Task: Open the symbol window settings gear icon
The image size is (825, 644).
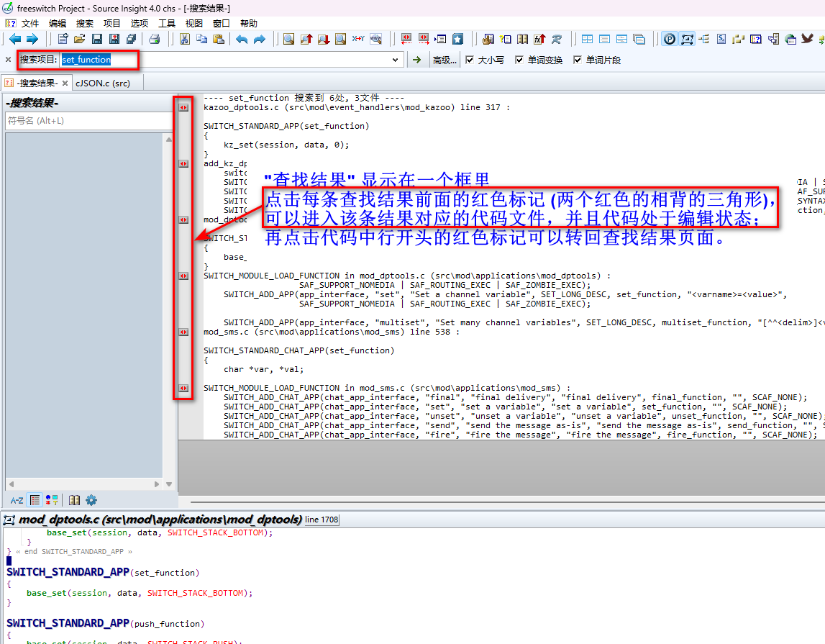Action: (91, 500)
